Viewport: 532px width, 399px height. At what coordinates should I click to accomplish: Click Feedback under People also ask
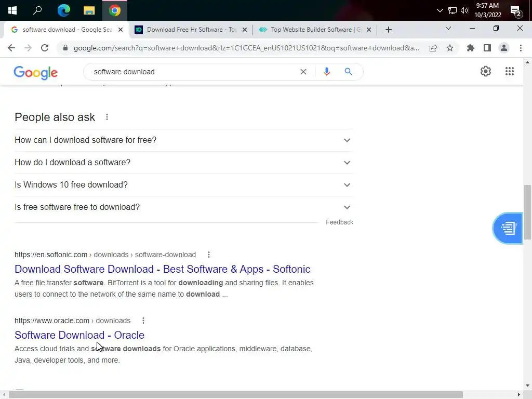click(339, 222)
